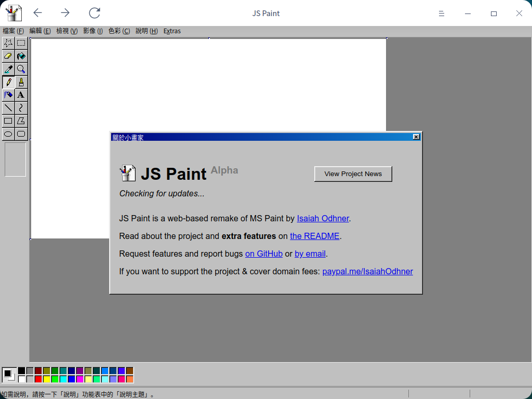
Task: Click the foreground/background color indicator box
Action: (9, 375)
